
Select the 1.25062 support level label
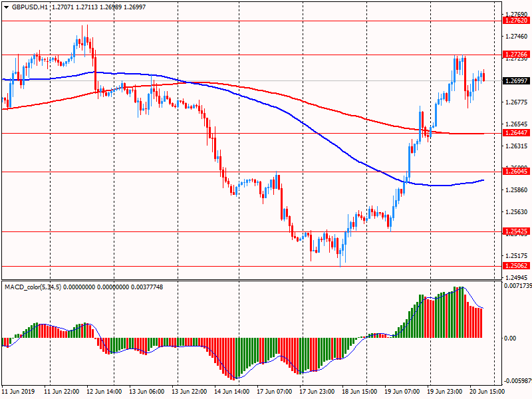516,266
